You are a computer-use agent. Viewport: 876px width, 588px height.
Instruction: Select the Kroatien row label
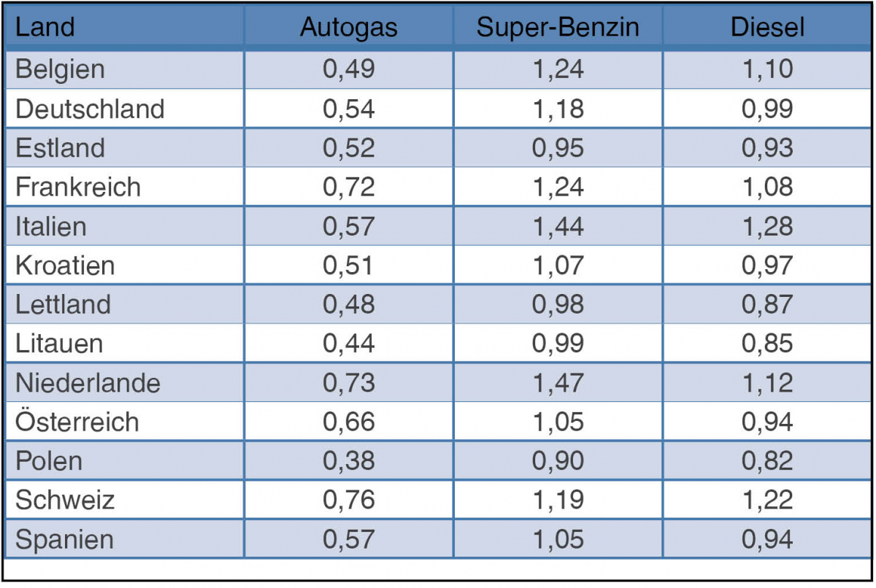[x=65, y=266]
